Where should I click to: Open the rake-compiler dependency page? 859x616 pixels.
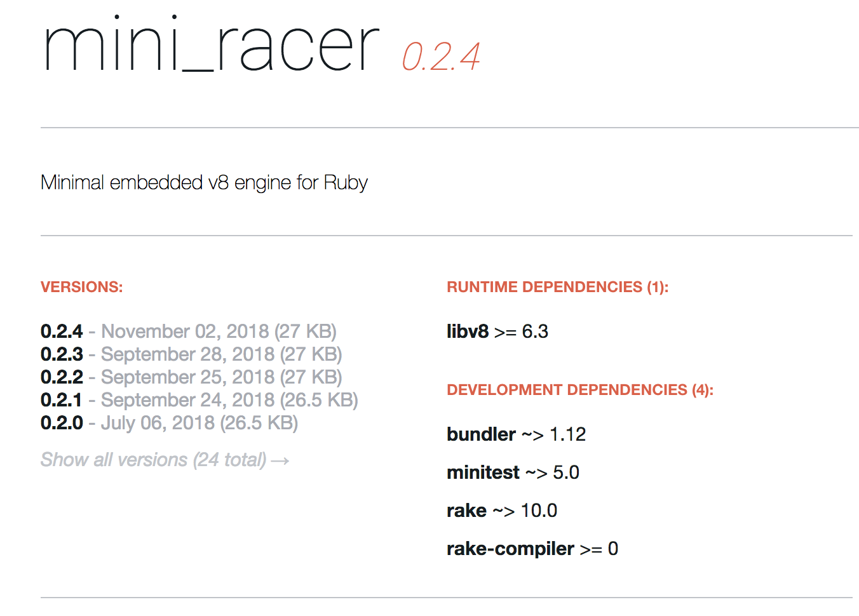pyautogui.click(x=508, y=548)
